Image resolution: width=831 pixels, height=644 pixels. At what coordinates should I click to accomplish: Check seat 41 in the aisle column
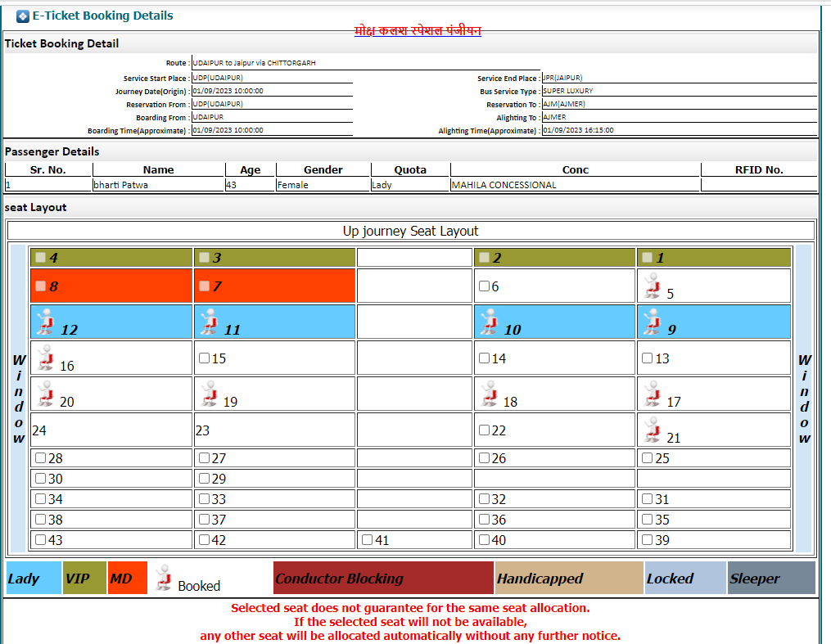[367, 539]
